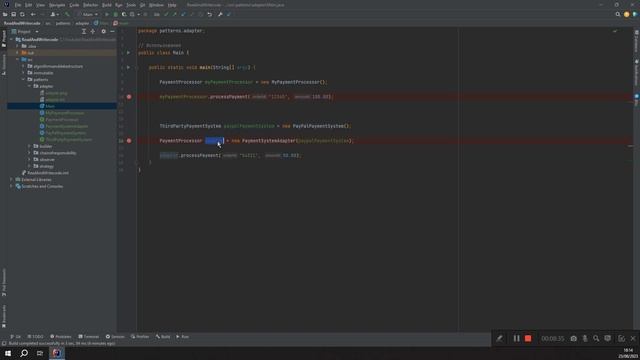Click the Build project hammer icon
Image resolution: width=640 pixels, height=360 pixels.
[x=67, y=14]
